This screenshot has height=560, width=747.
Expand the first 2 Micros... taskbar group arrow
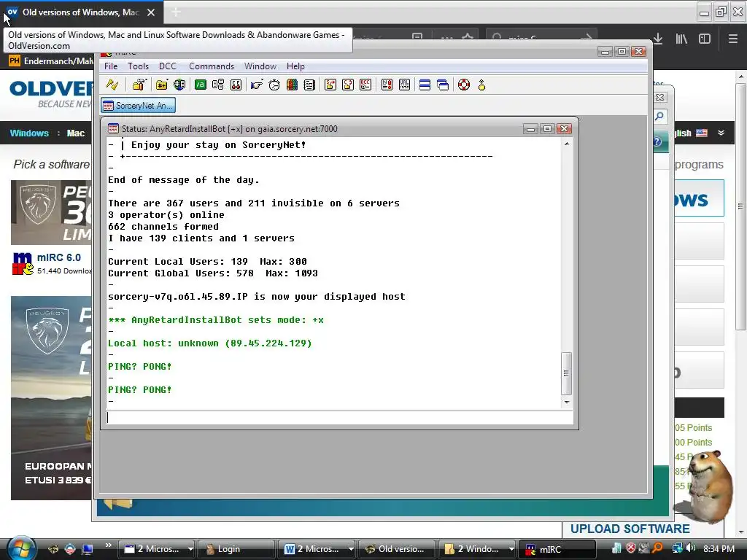[190, 549]
